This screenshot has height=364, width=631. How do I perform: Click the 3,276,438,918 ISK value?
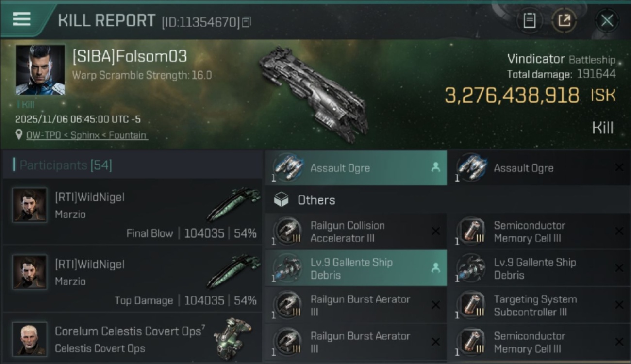coord(512,96)
